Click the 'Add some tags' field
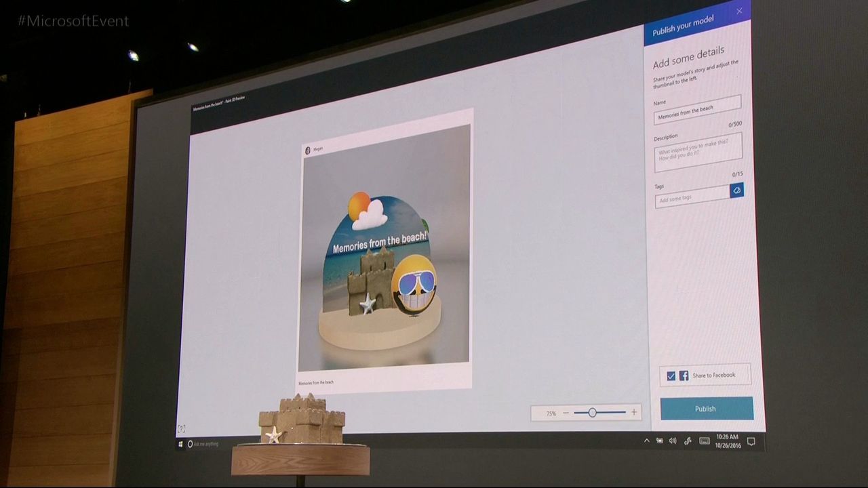The height and width of the screenshot is (488, 868). pos(692,197)
